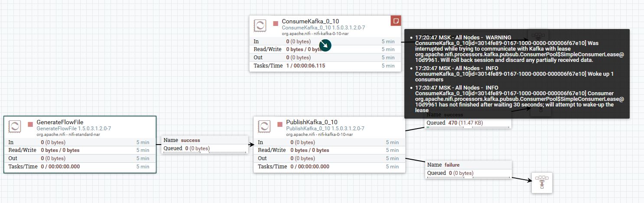
Task: Select the ConsumeKafka_0_10 processor title
Action: [x=310, y=21]
